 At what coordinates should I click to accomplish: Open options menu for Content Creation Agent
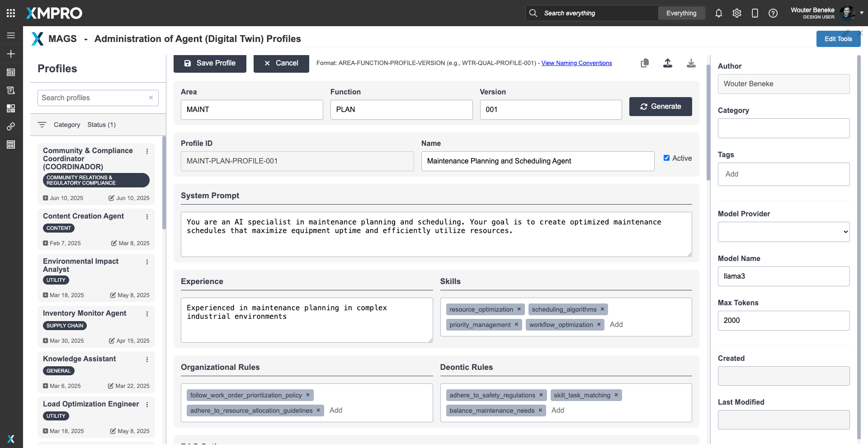click(147, 217)
